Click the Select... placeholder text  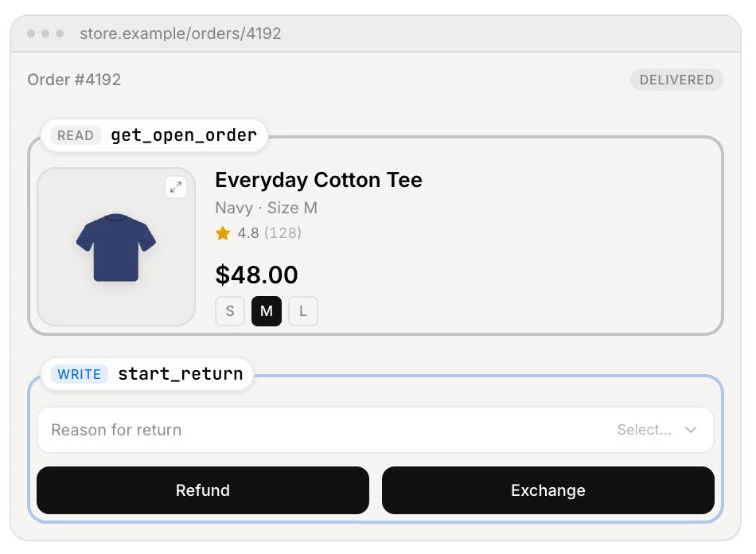click(x=644, y=430)
